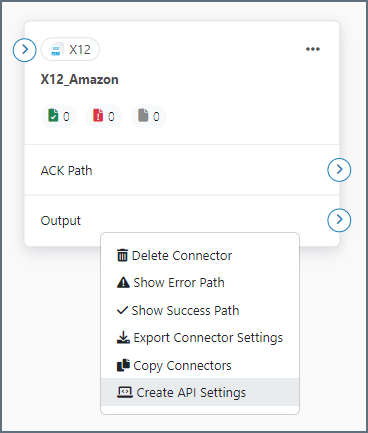
Task: Click the laptop code API icon
Action: click(x=125, y=392)
